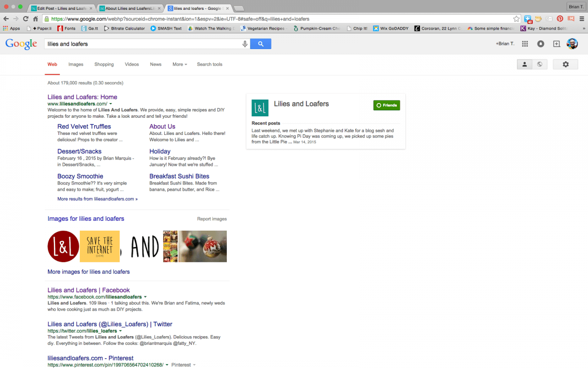Open the Chrome hamburger menu
This screenshot has width=588, height=368.
click(581, 19)
